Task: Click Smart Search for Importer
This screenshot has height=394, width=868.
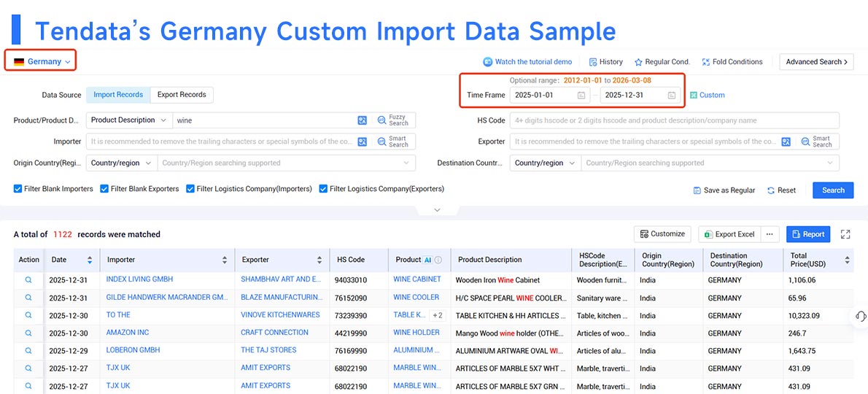Action: click(x=393, y=142)
